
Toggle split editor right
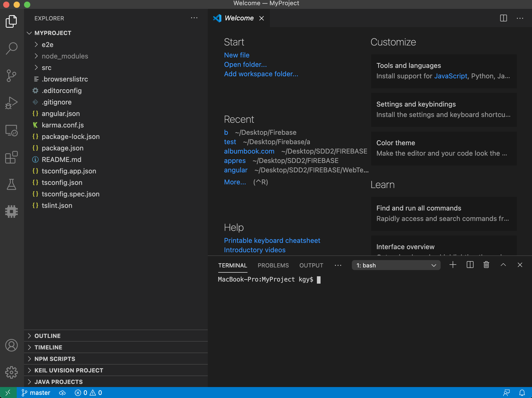point(503,18)
